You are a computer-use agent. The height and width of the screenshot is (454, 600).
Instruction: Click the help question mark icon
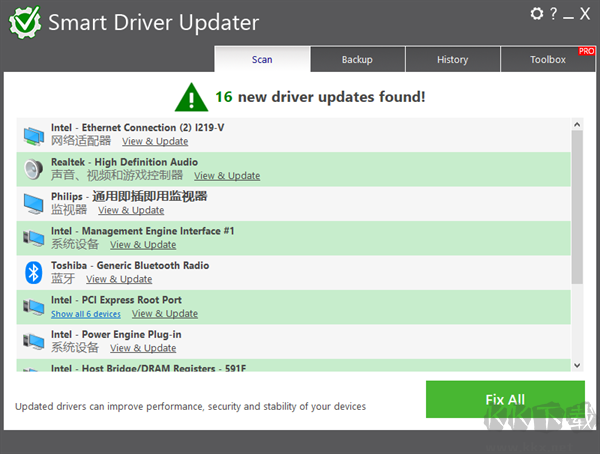coord(553,14)
